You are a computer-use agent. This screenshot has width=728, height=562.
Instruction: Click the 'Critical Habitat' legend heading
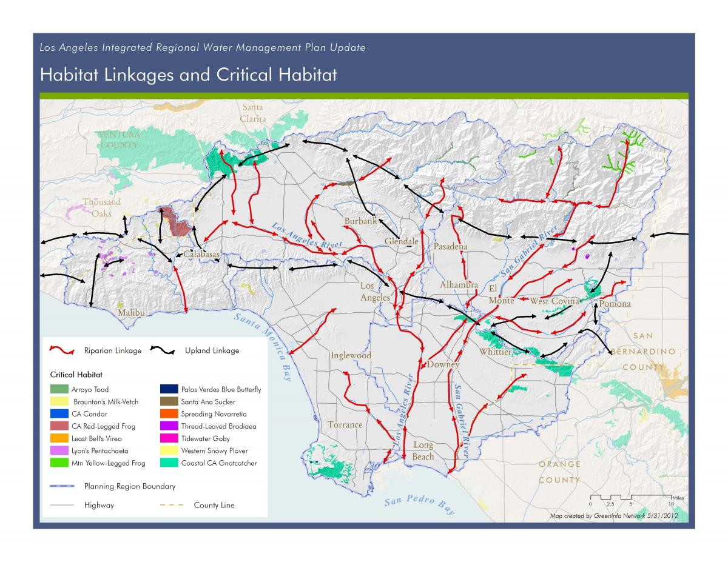point(76,375)
